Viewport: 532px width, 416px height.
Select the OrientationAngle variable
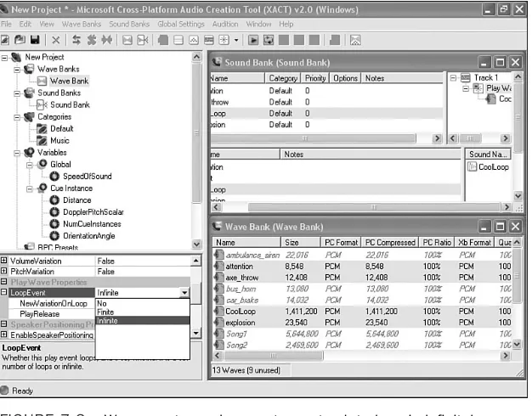[x=89, y=236]
